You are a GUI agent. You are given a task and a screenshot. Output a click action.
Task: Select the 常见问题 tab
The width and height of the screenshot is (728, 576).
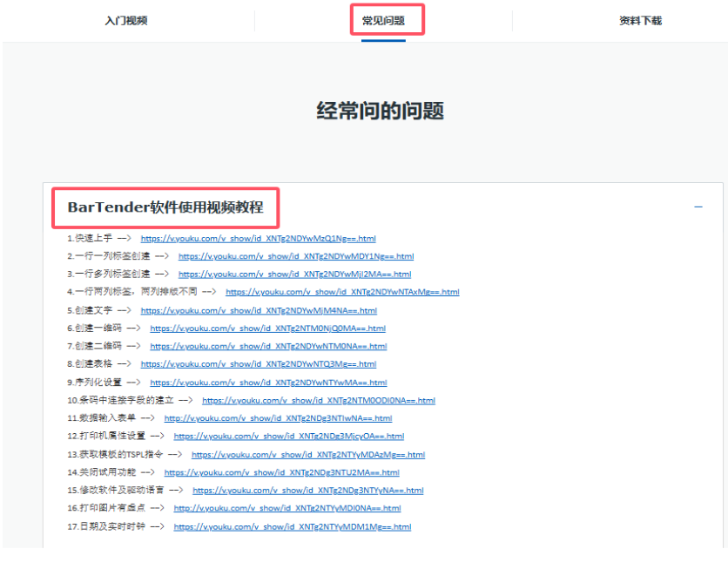(x=383, y=21)
